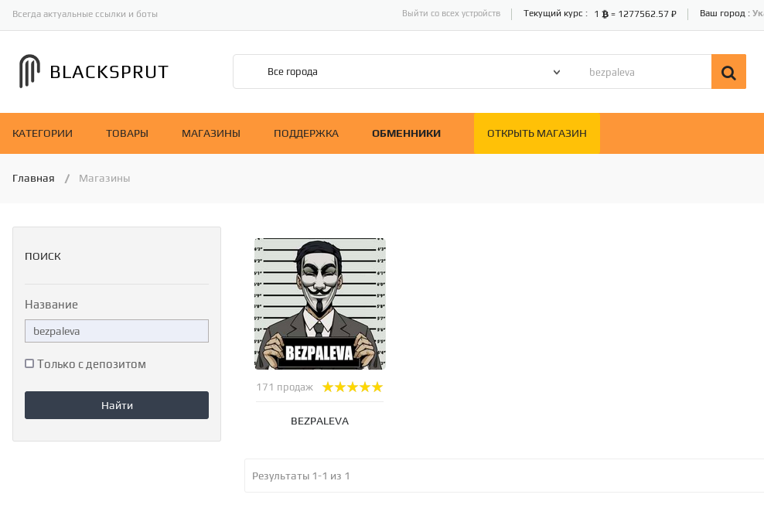The width and height of the screenshot is (764, 532).
Task: Open the ТОВАРЫ menu item
Action: coord(127,134)
